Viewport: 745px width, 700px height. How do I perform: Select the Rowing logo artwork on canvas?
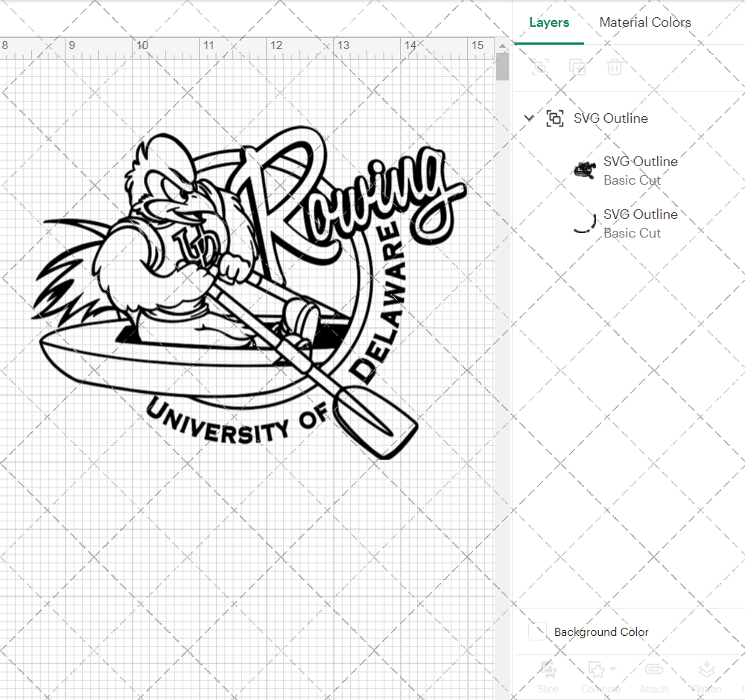pos(250,293)
